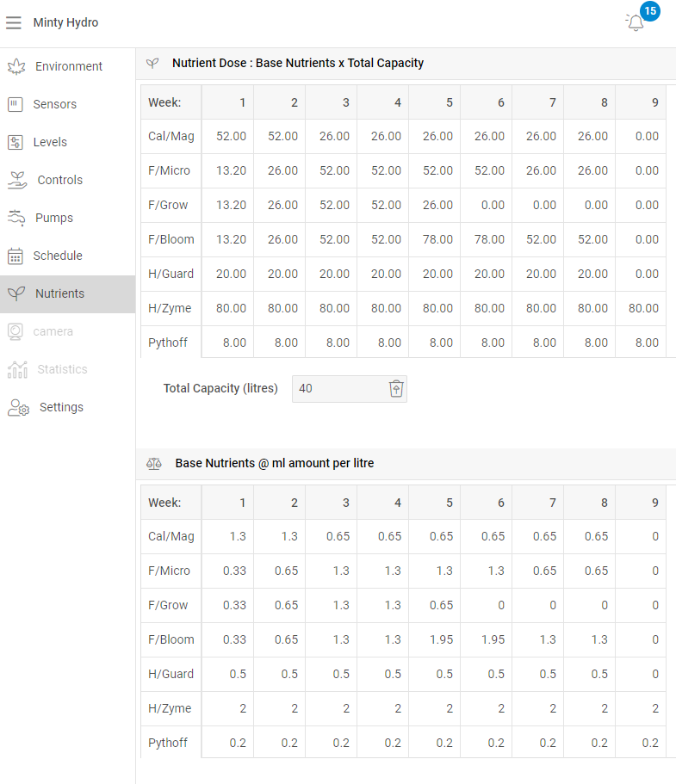Open the Nutrients menu item

pyautogui.click(x=59, y=293)
